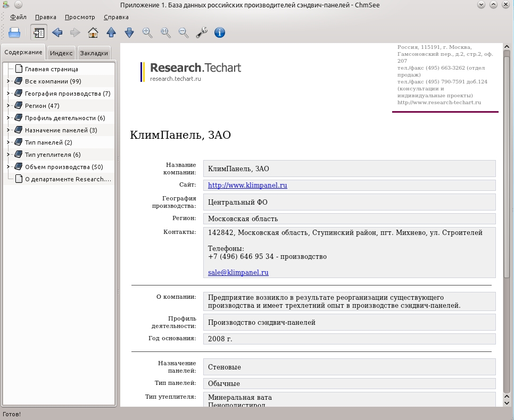Open the Правка menu
Viewport: 514px width, 420px height.
point(46,17)
